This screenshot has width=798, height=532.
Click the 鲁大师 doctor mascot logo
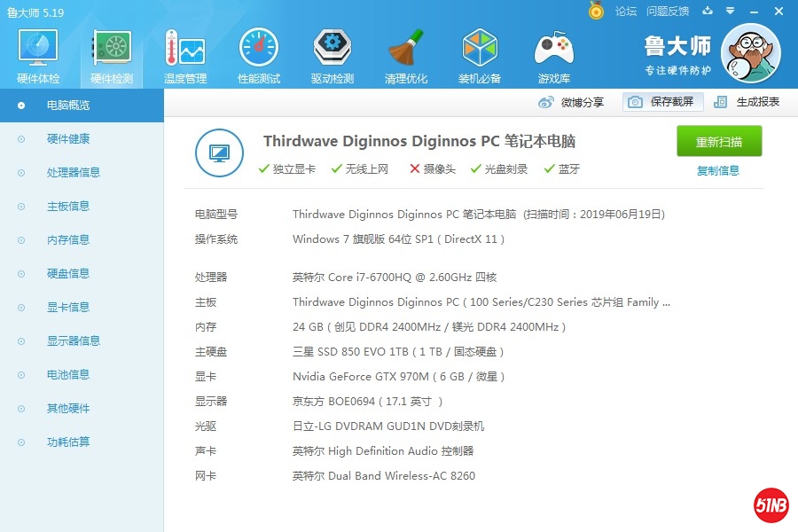[750, 53]
